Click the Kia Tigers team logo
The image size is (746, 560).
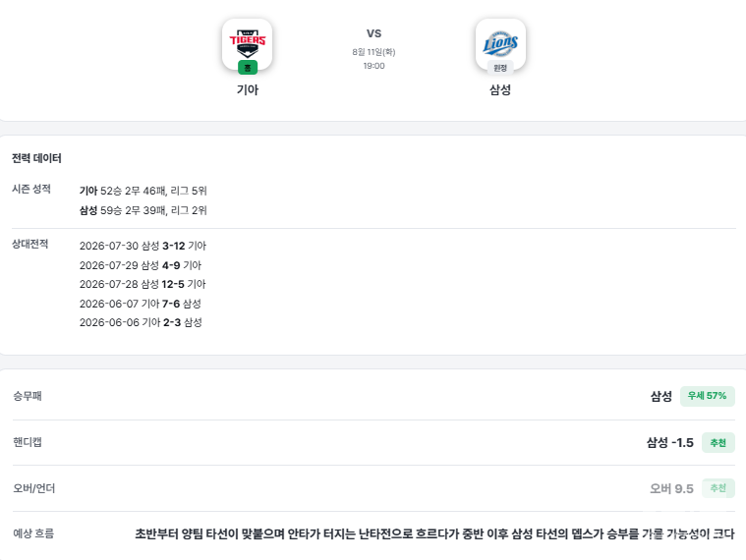248,43
